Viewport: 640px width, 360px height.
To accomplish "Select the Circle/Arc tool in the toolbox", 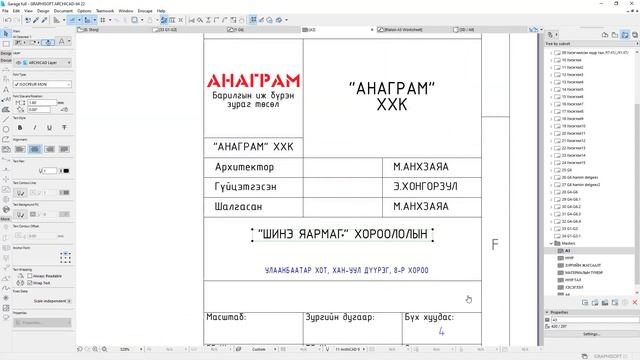I will [6, 129].
